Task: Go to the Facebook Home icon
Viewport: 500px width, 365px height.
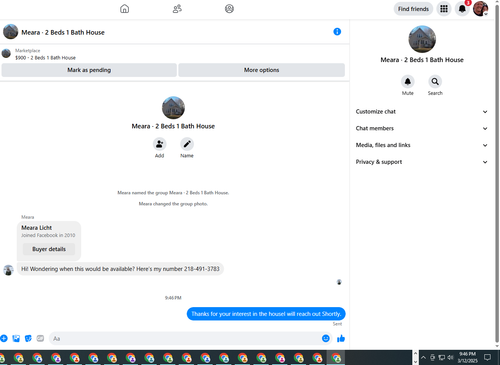Action: (x=124, y=9)
